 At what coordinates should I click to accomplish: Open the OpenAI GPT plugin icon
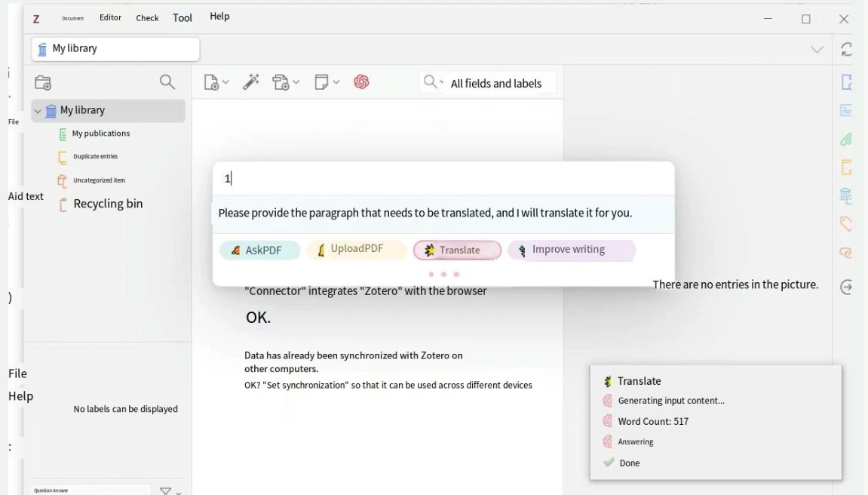click(x=362, y=81)
